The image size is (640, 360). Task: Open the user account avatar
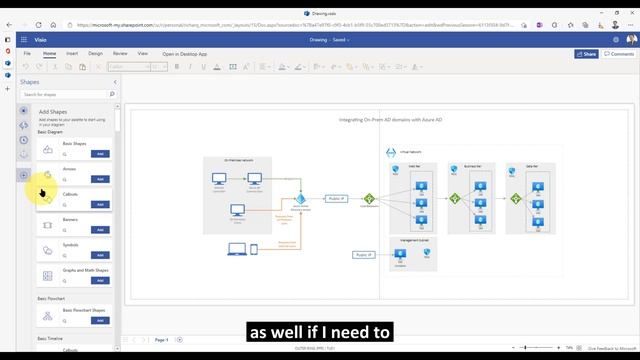point(631,40)
